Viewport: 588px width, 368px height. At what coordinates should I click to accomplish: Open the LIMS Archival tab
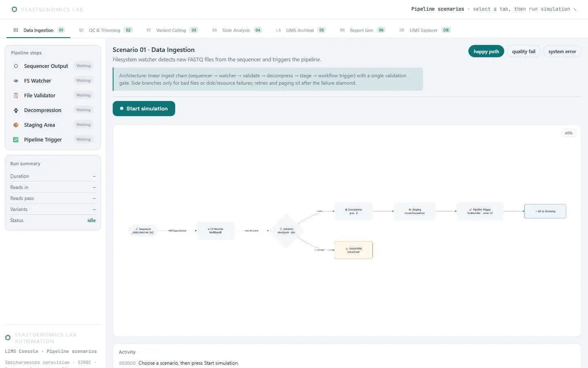[x=301, y=30]
